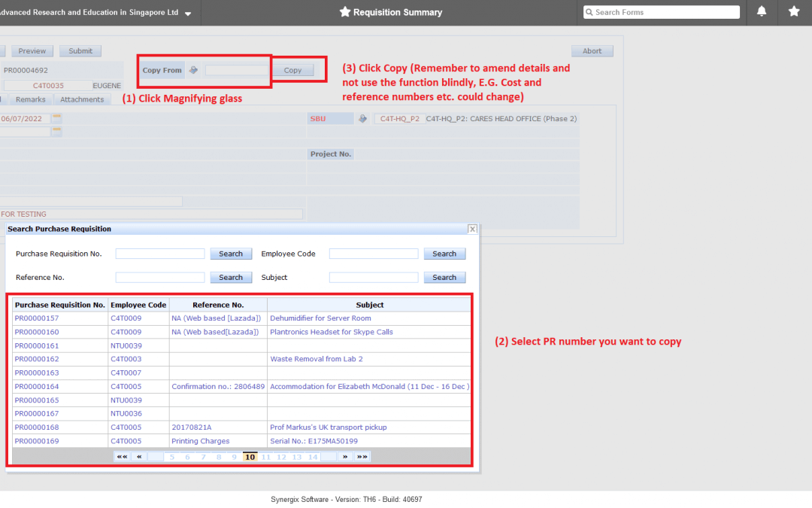Select requisition PR00000161
This screenshot has width=812, height=508.
[37, 345]
